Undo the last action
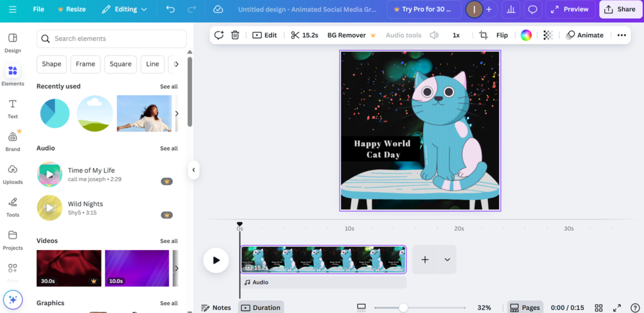 coord(170,10)
